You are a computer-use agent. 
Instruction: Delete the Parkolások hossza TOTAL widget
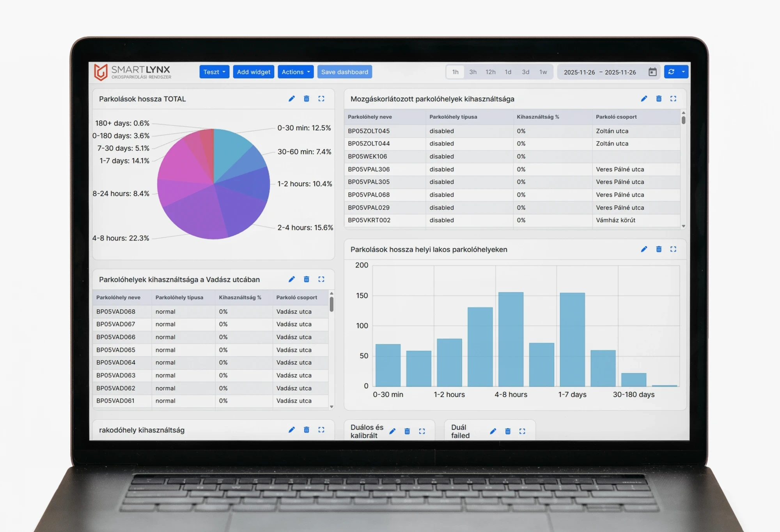306,99
